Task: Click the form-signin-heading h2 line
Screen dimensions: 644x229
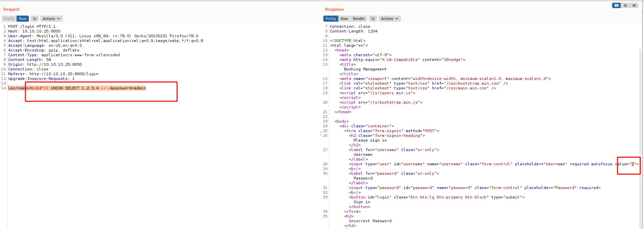Action: [x=387, y=136]
